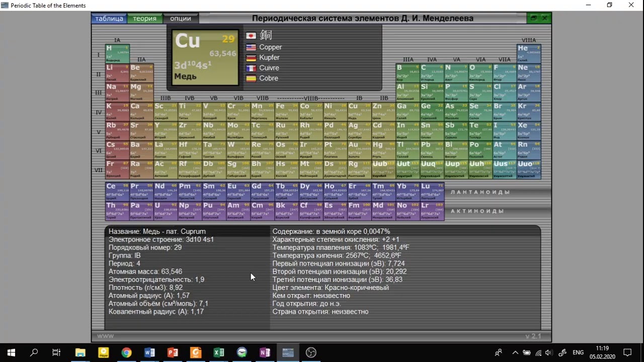Screen dimensions: 644x362
Task: Select the Chlorine (Cl) element cell
Action: (x=505, y=92)
